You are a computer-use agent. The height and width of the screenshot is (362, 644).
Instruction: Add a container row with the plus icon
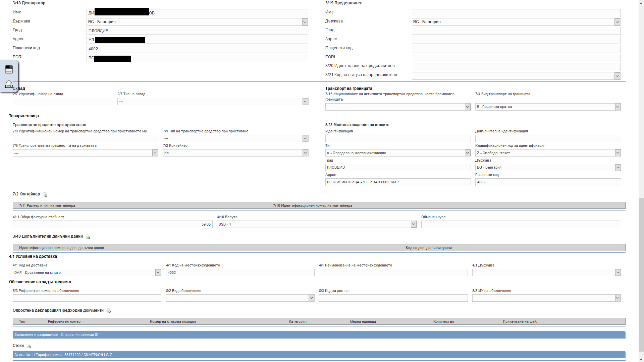click(x=45, y=195)
